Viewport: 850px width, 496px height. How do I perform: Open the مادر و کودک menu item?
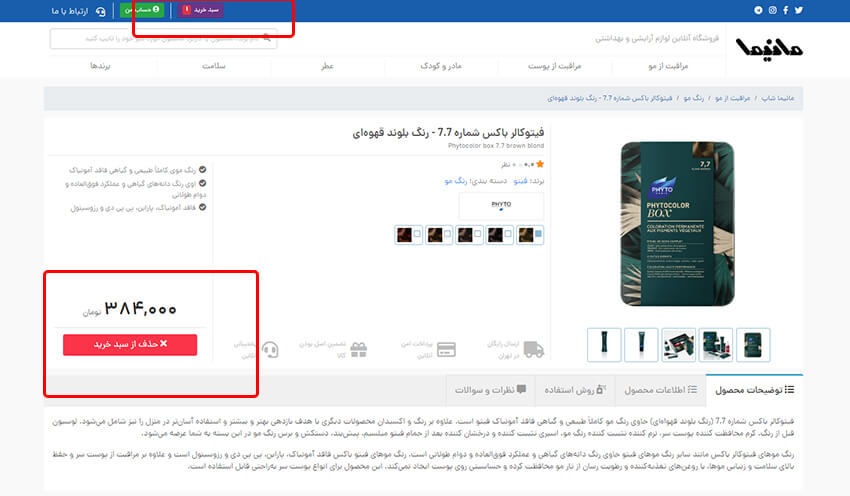click(x=441, y=66)
